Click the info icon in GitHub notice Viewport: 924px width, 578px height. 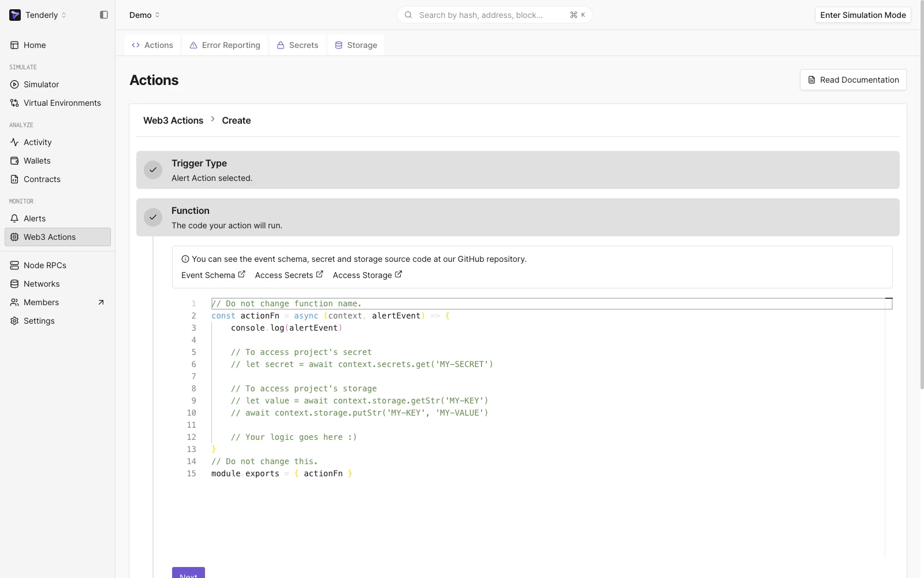185,259
